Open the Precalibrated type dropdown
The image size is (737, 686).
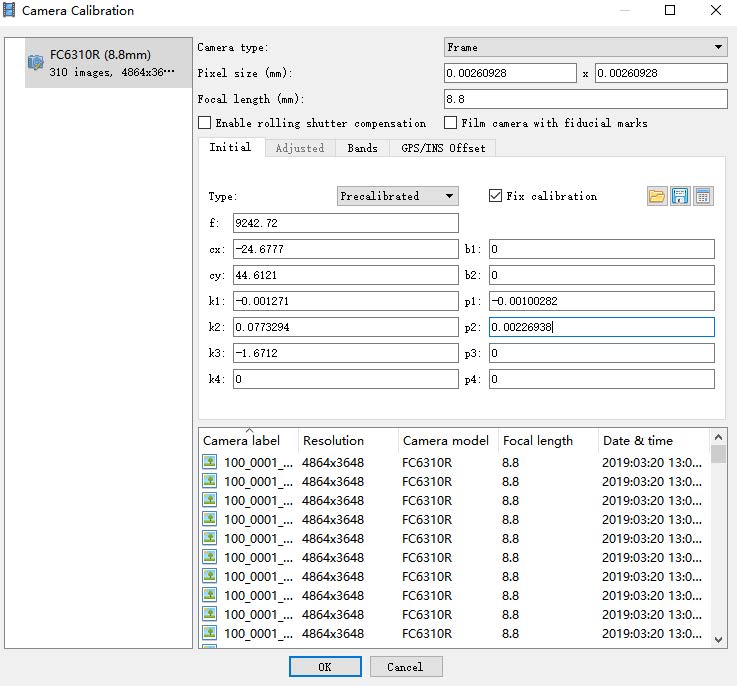[398, 196]
